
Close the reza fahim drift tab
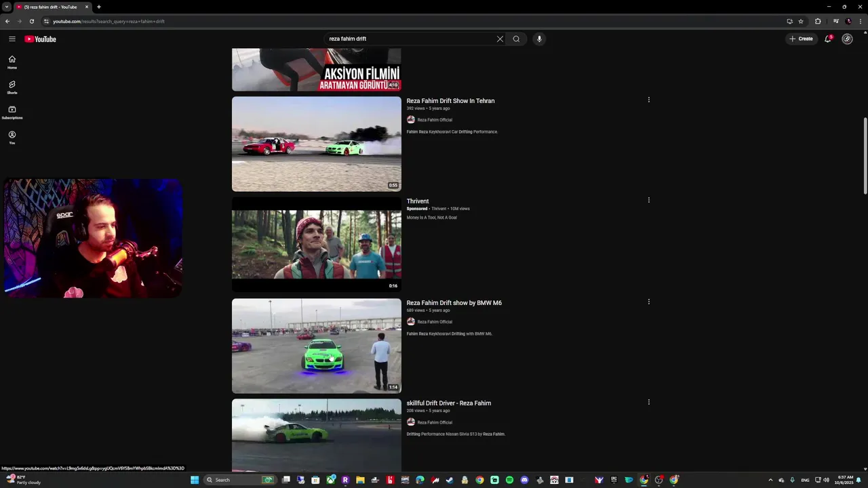pos(87,7)
